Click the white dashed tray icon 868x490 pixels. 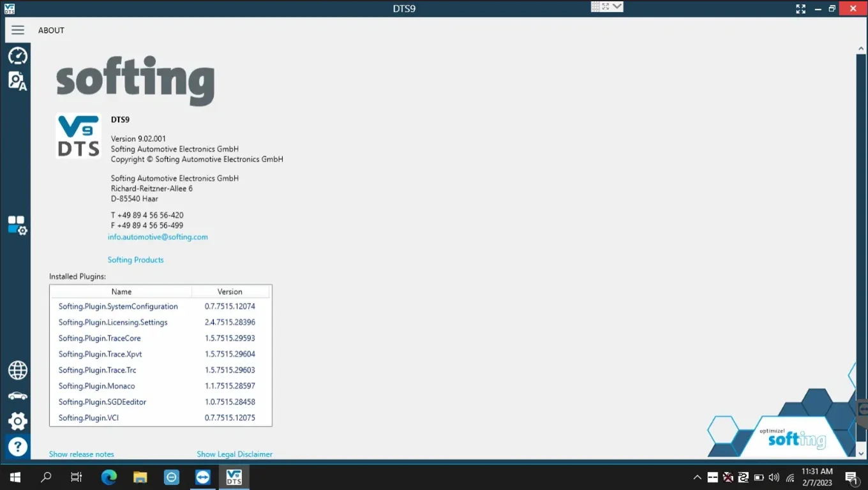click(712, 477)
